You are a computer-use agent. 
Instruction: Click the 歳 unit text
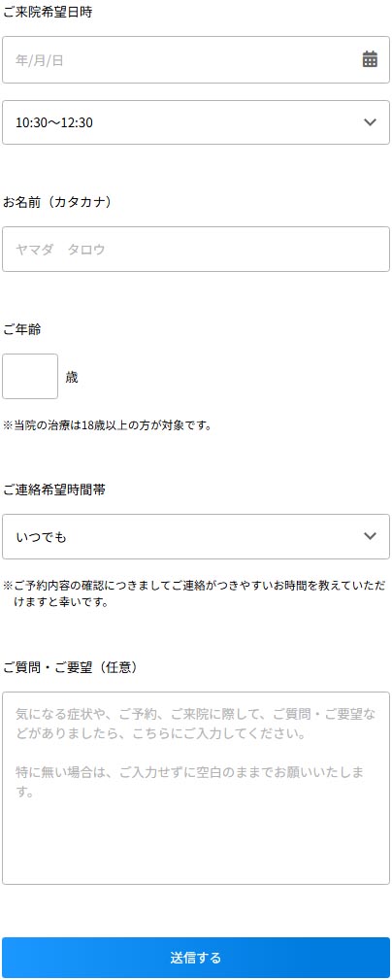point(72,377)
